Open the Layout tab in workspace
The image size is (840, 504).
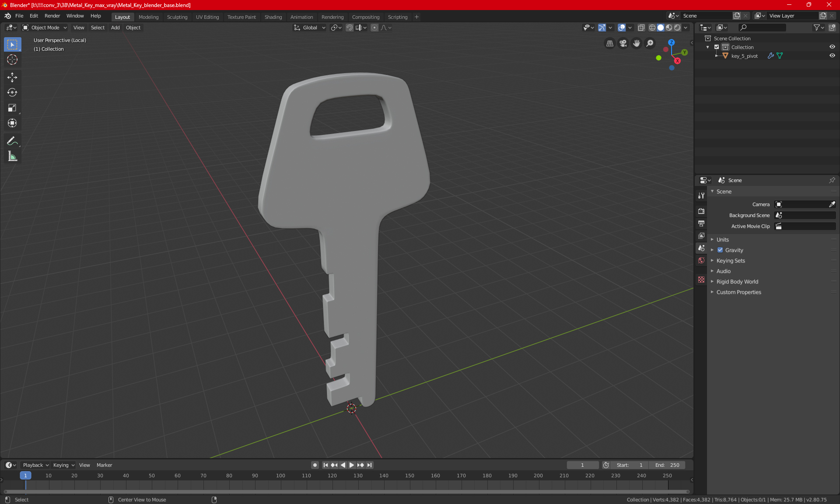122,16
